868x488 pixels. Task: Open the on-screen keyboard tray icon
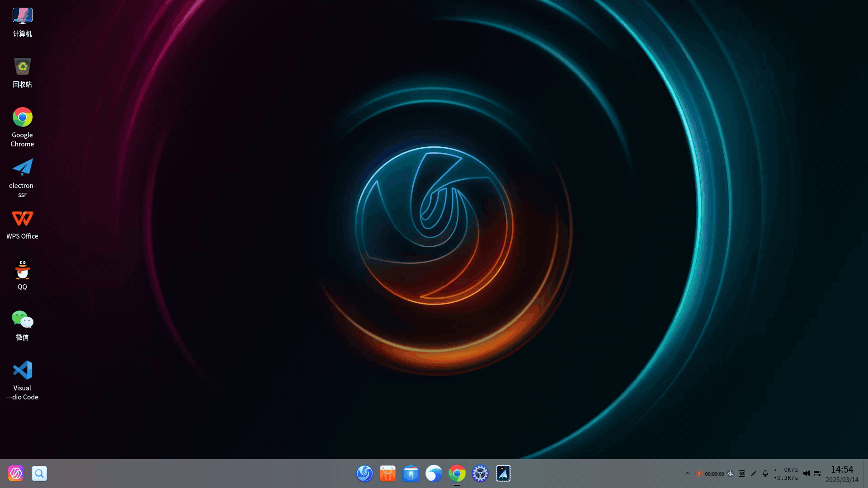click(742, 474)
